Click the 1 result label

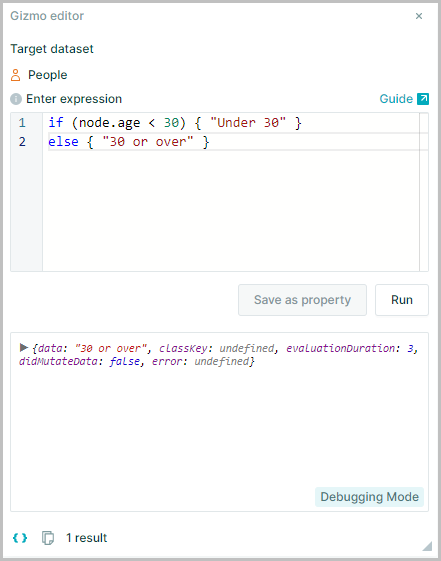coord(87,538)
